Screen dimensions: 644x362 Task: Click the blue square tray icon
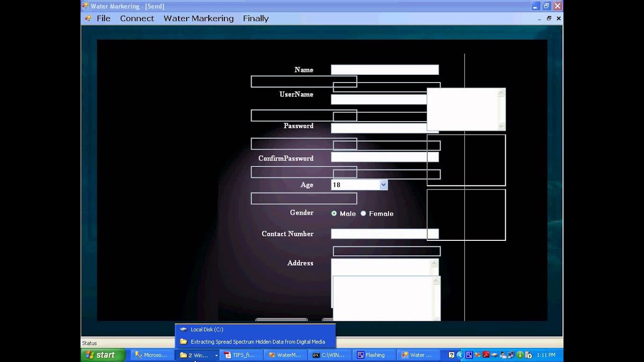(x=468, y=355)
